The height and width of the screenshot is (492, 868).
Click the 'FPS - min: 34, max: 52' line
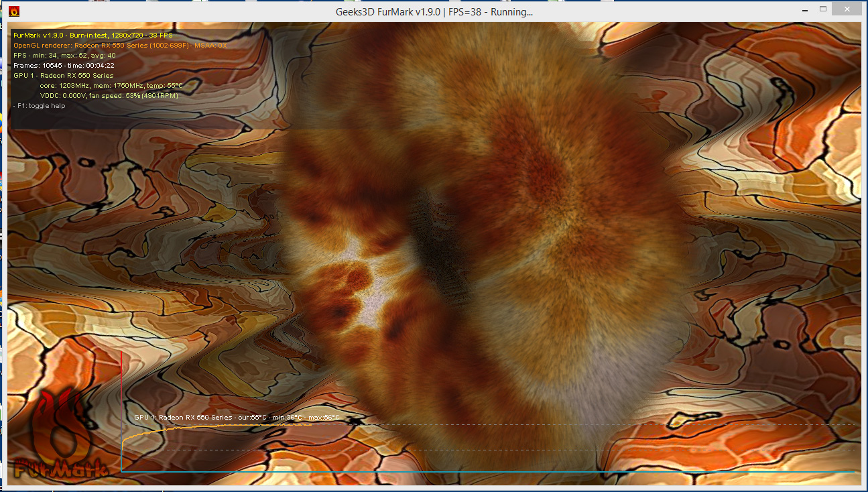point(64,55)
